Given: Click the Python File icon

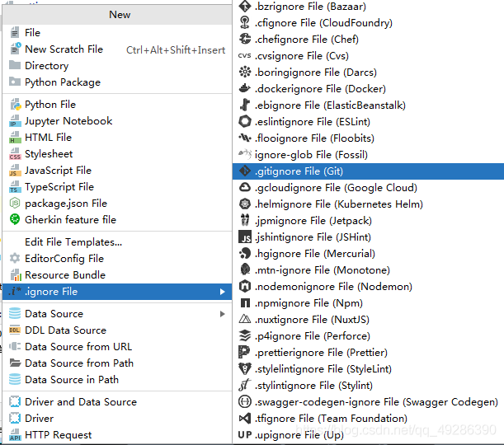Looking at the screenshot, I should click(15, 105).
